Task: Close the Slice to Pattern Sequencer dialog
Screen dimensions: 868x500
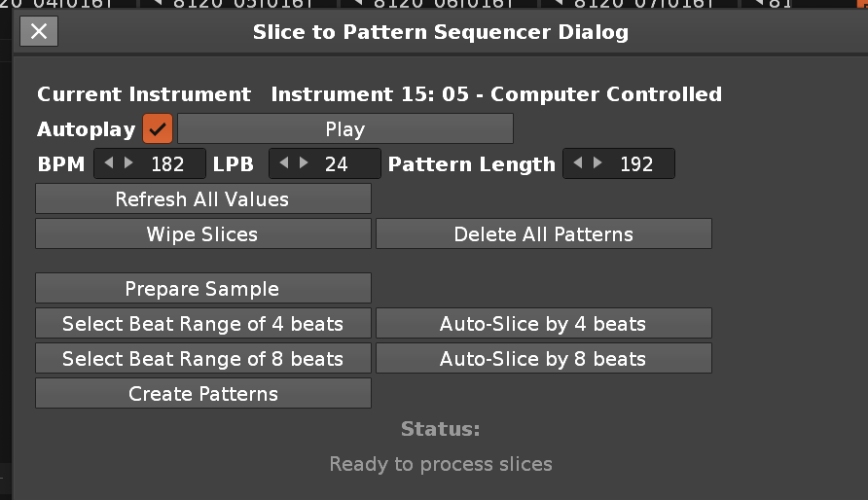Action: [x=39, y=31]
